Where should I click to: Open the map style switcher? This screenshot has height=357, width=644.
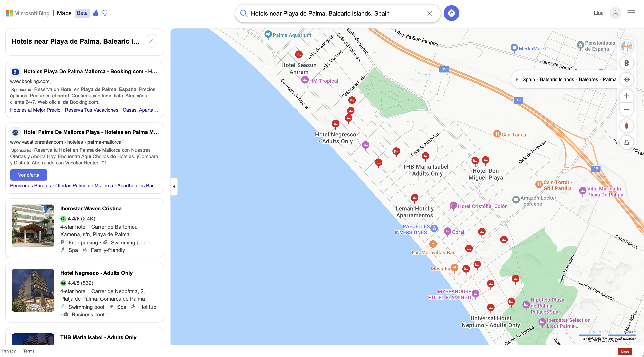point(627,46)
